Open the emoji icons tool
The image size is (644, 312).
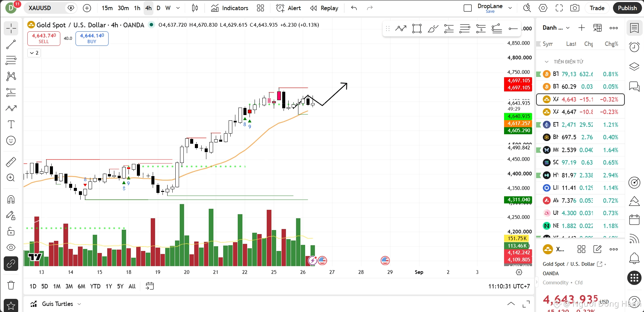point(11,140)
